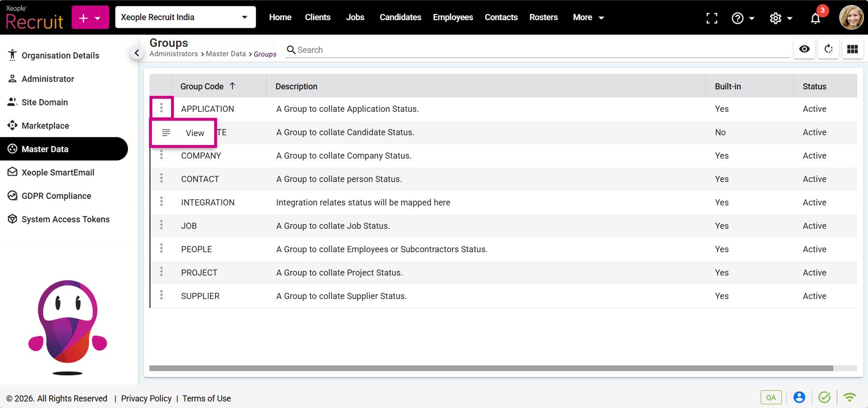Open the pink plus quick-add button
This screenshot has height=408, width=868.
pos(90,18)
